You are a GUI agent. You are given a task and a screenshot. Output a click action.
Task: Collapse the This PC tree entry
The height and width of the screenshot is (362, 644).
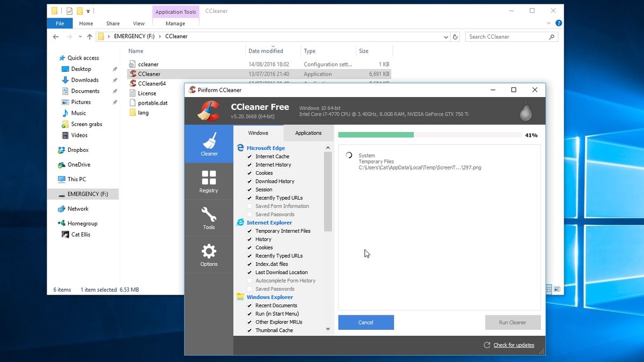58,179
